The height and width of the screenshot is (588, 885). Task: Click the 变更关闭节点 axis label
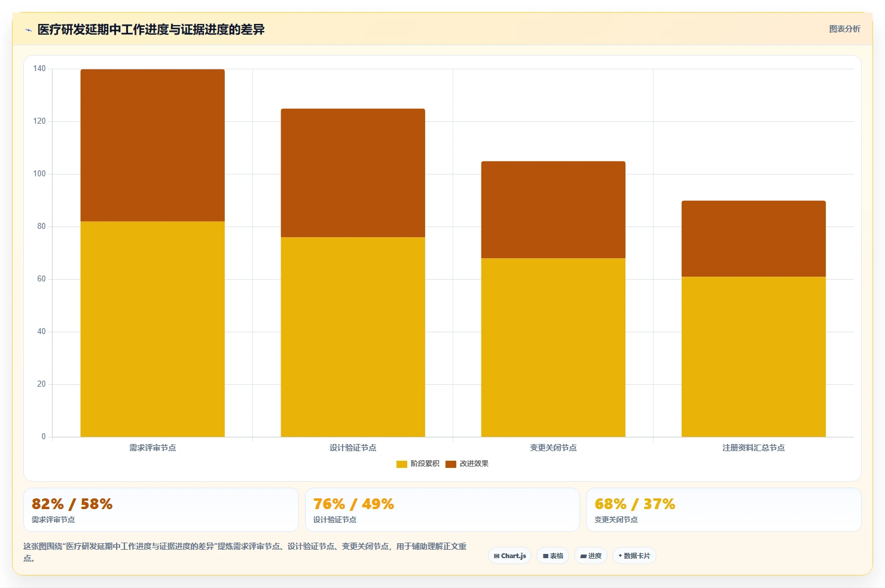coord(553,448)
